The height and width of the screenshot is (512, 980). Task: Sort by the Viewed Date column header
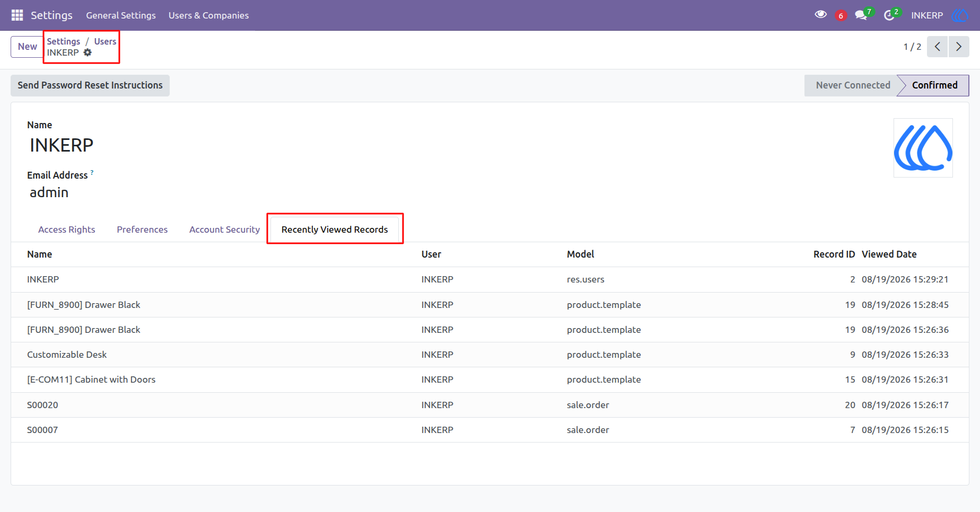click(x=889, y=254)
